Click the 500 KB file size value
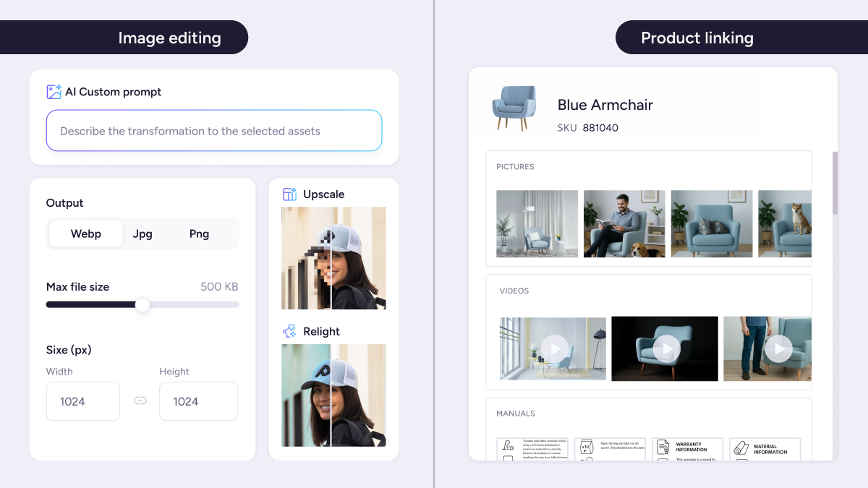This screenshot has height=488, width=868. 219,287
